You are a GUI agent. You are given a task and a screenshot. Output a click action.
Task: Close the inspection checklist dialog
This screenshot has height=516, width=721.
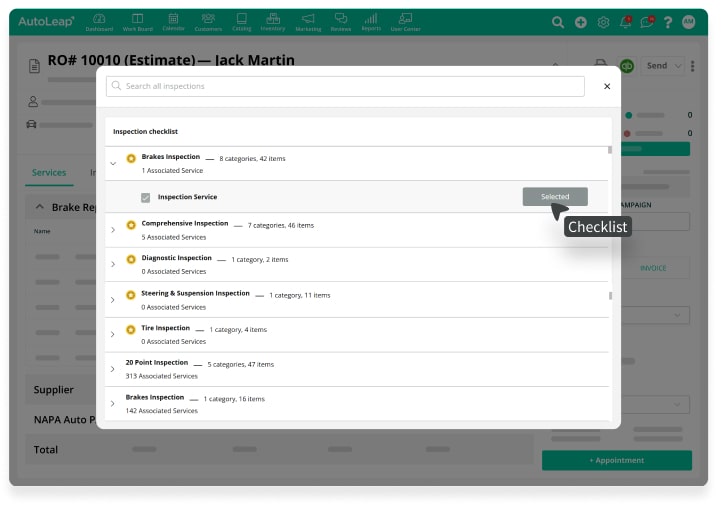click(x=606, y=87)
